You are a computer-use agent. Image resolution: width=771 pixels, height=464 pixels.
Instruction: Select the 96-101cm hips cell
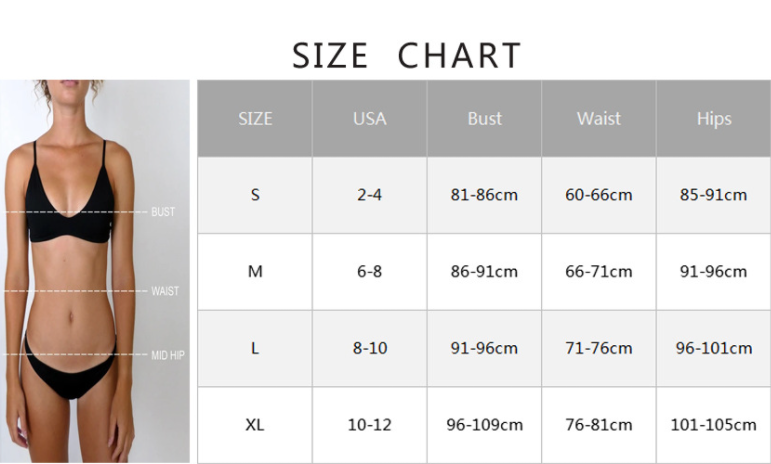click(x=714, y=349)
